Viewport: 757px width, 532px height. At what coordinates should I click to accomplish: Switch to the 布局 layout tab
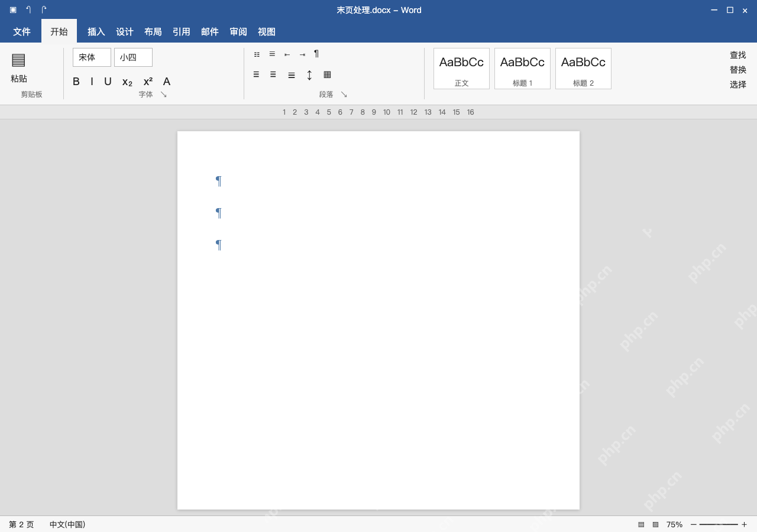pyautogui.click(x=153, y=32)
